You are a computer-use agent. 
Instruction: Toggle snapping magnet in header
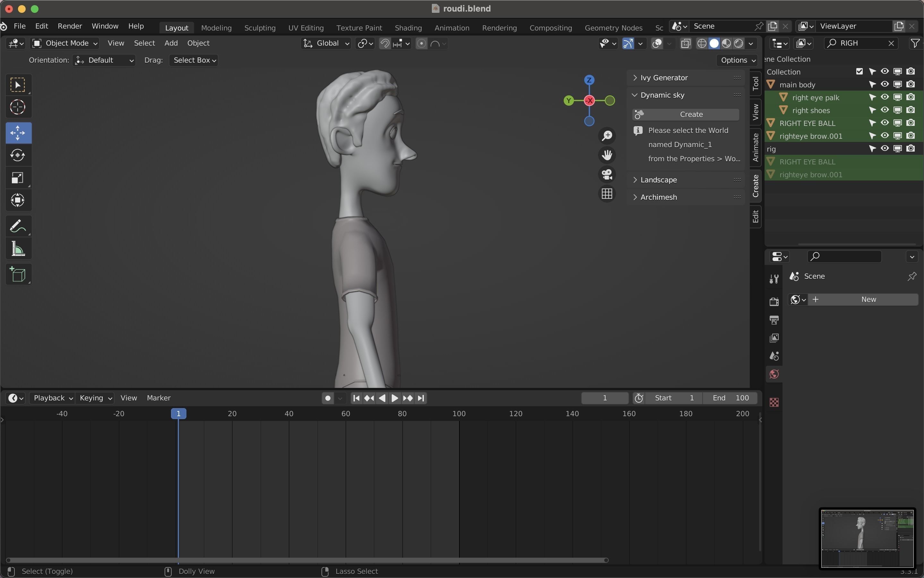385,44
